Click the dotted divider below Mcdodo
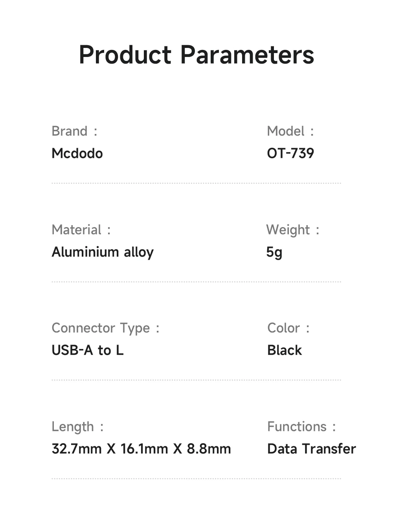The height and width of the screenshot is (532, 393). click(x=196, y=183)
